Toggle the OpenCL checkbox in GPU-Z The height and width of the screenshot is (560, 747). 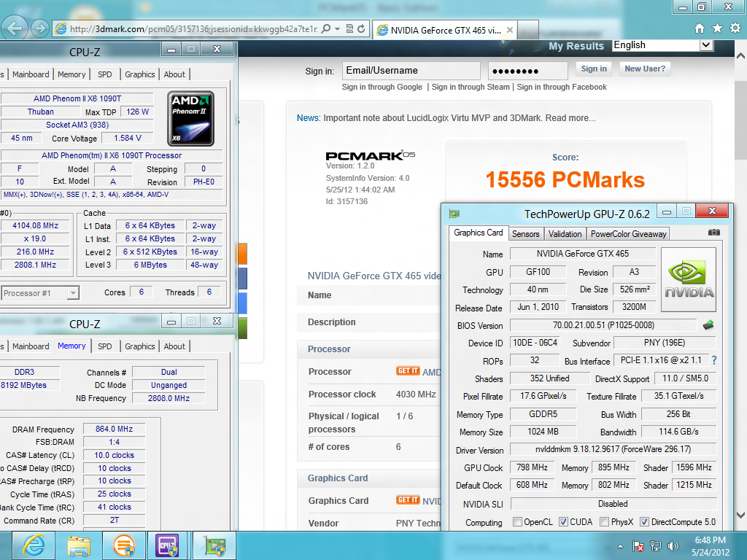tap(517, 522)
